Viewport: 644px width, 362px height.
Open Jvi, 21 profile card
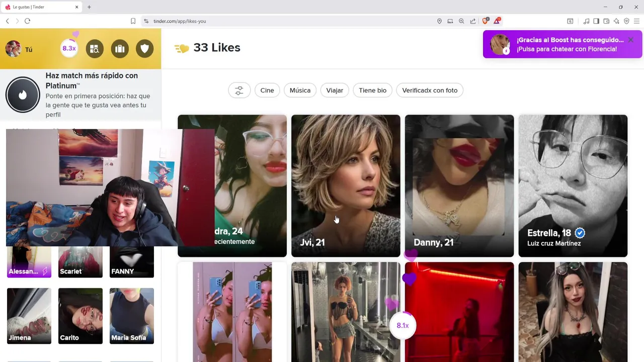tap(346, 186)
